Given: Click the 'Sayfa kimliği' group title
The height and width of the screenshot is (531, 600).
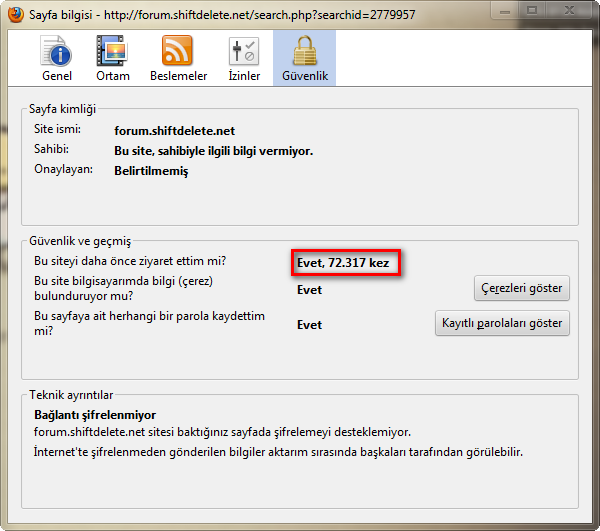Looking at the screenshot, I should (x=62, y=109).
